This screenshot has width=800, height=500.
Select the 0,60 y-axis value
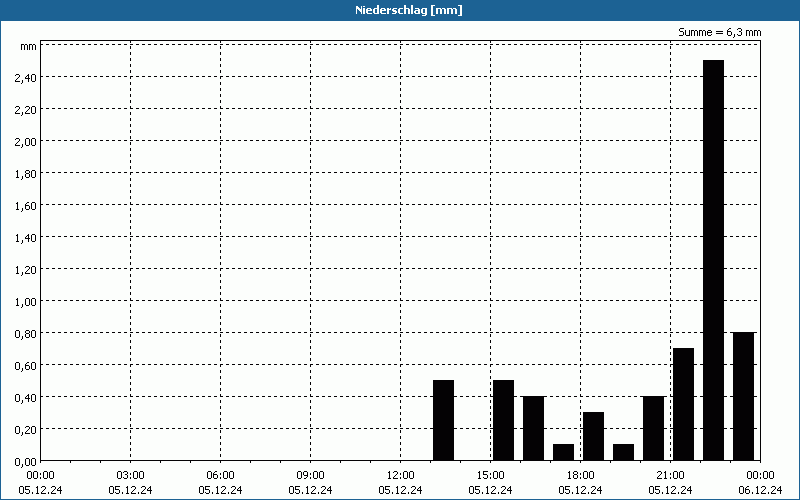coord(26,366)
